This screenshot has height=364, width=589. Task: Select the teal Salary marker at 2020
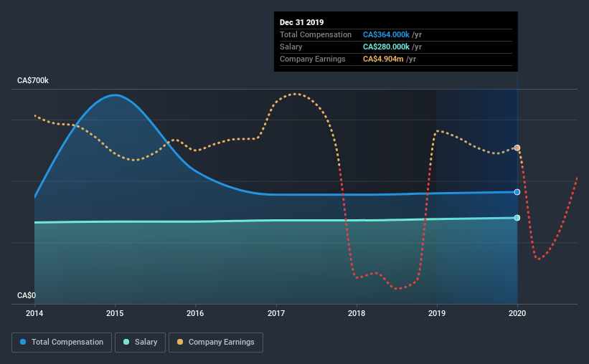pyautogui.click(x=517, y=218)
